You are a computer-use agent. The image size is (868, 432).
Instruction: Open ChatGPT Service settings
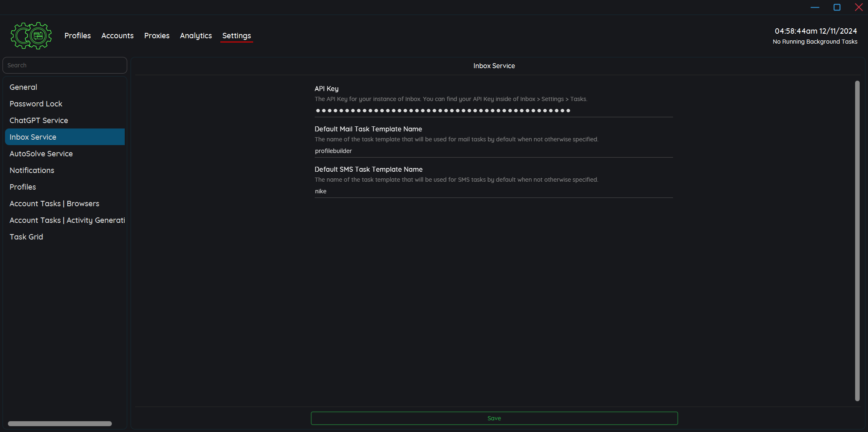click(39, 120)
